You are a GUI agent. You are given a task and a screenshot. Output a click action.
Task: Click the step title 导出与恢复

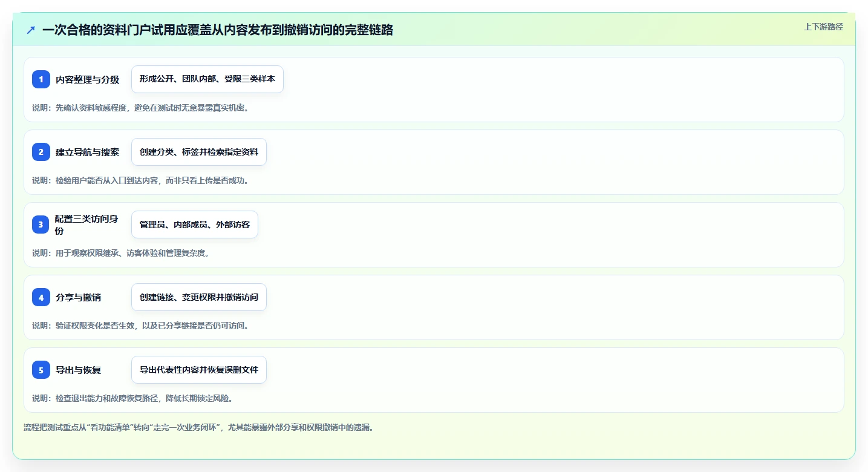point(78,370)
